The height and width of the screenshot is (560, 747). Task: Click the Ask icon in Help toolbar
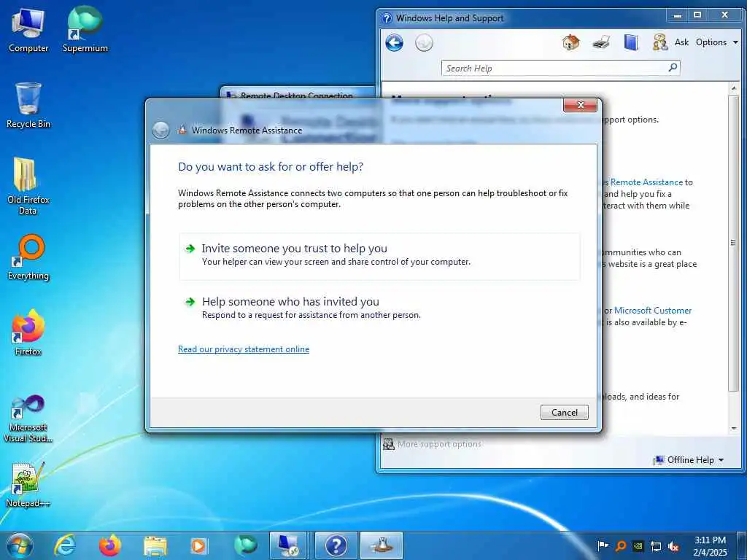660,42
